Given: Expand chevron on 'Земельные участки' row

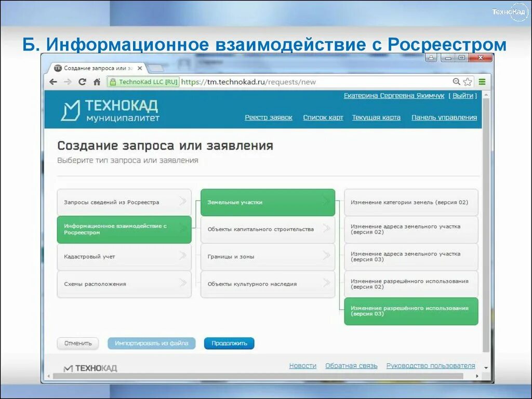Looking at the screenshot, I should click(x=326, y=201).
